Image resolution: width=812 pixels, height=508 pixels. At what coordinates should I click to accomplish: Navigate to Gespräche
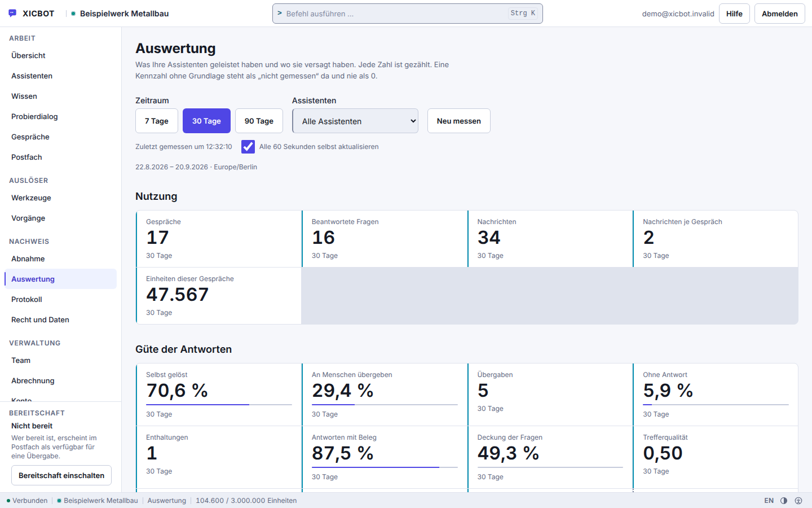60,137
